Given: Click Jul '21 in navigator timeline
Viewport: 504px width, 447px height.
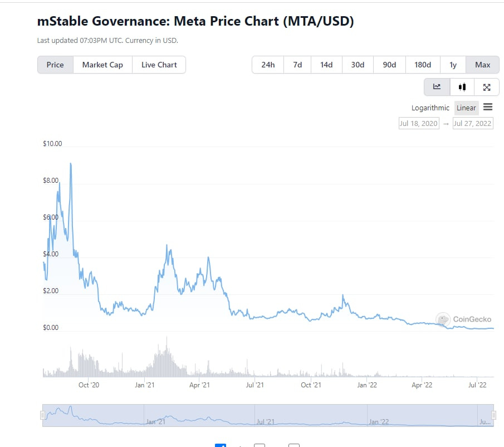Looking at the screenshot, I should pyautogui.click(x=266, y=421).
